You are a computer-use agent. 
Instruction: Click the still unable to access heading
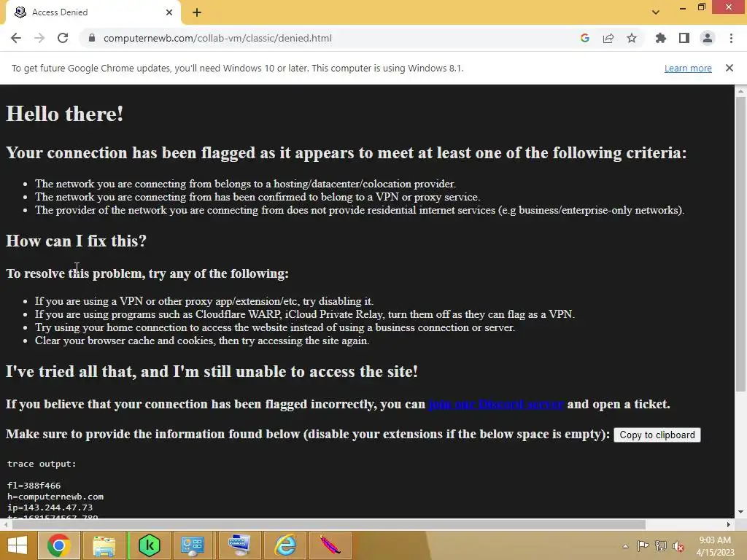click(212, 371)
